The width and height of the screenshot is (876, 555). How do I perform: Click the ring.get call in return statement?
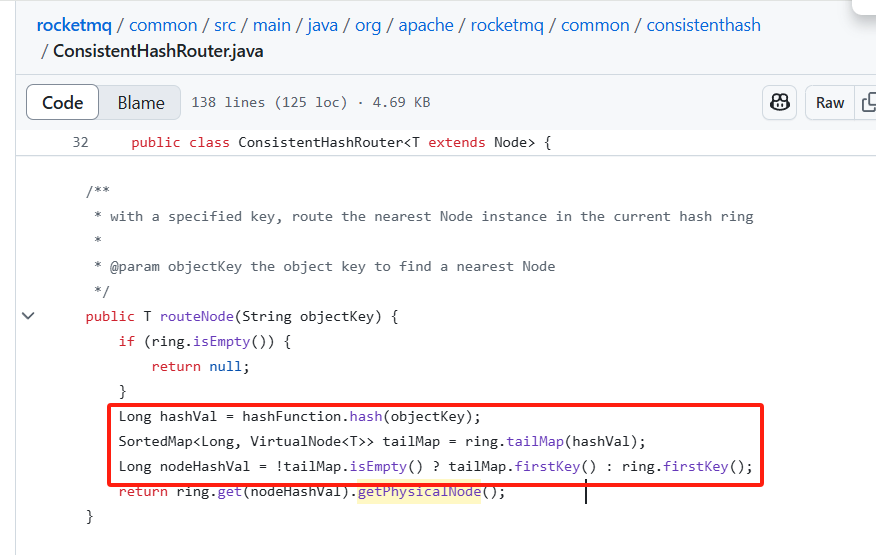point(229,491)
